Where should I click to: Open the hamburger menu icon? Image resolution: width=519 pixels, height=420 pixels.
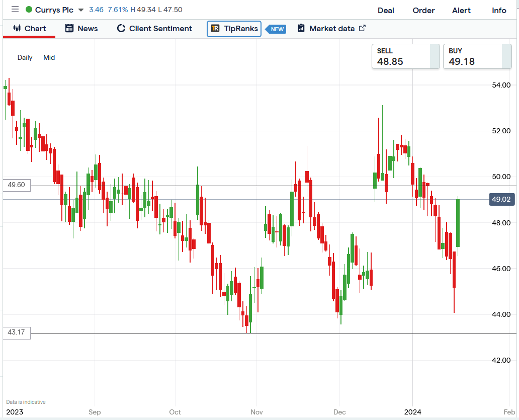pyautogui.click(x=15, y=9)
